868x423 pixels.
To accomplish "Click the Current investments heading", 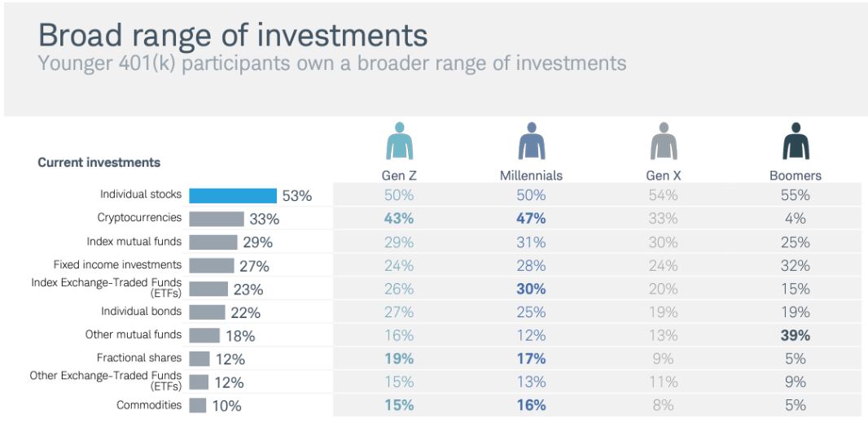I will coord(99,163).
